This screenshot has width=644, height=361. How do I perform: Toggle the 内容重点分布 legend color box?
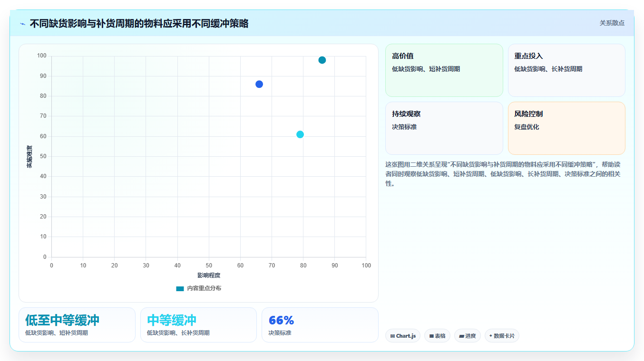180,288
